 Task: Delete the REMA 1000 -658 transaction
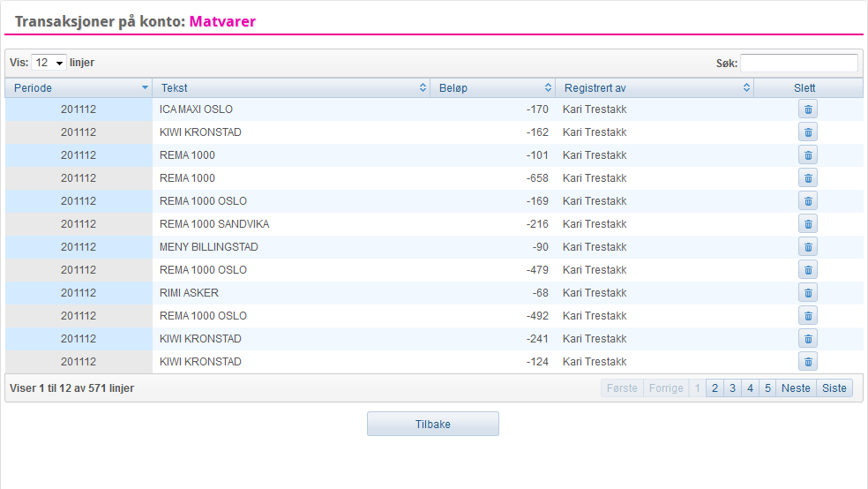pyautogui.click(x=808, y=178)
